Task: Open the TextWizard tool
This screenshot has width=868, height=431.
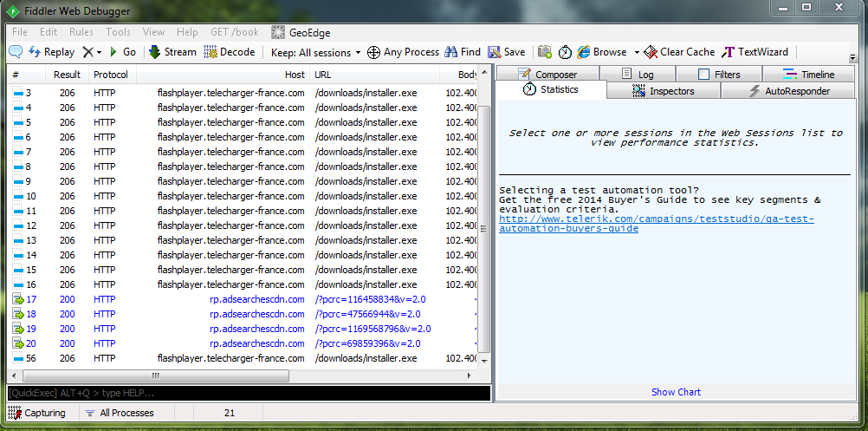Action: coord(755,52)
